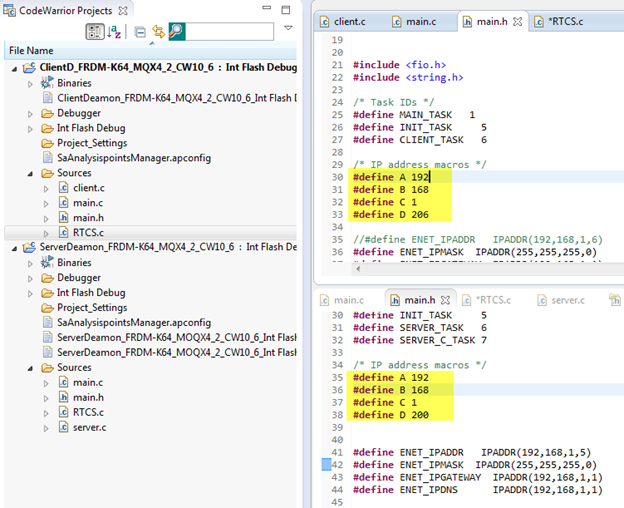Select SaAnalysispointsManager.apconfig in ServerDeamon project
This screenshot has width=624, height=508.
(134, 323)
